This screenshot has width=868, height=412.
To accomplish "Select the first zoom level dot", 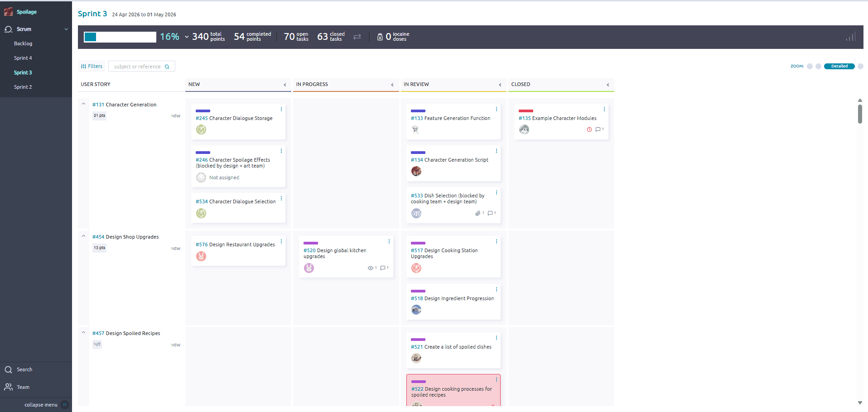I will pos(810,66).
